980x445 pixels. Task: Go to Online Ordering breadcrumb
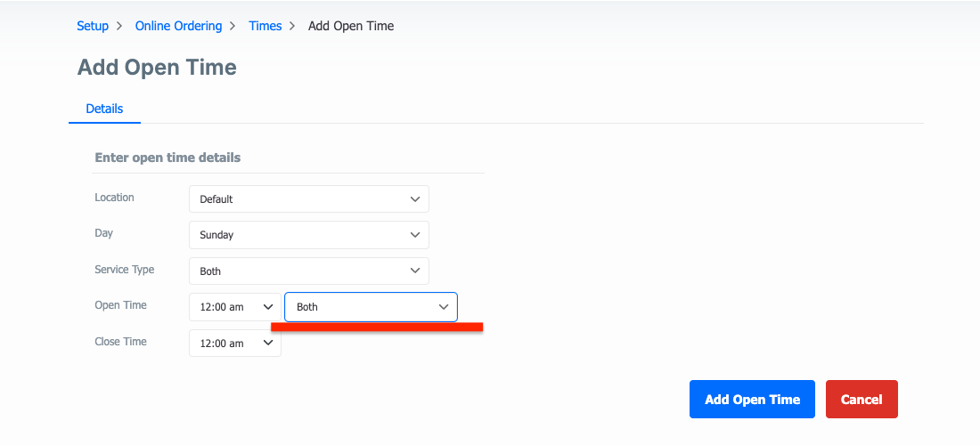click(179, 26)
